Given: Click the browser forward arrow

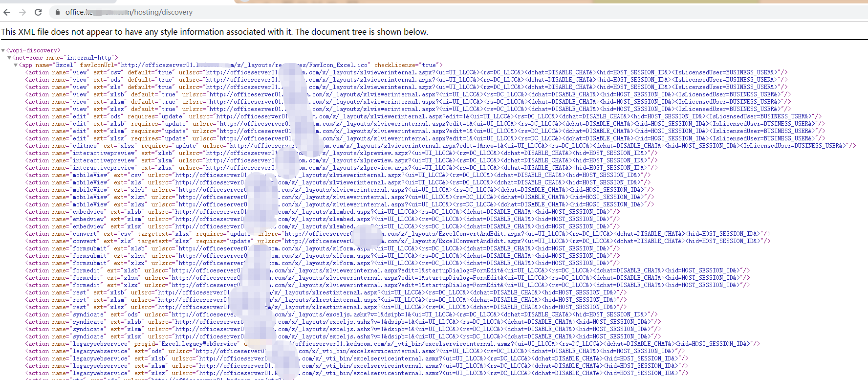Looking at the screenshot, I should pos(22,12).
